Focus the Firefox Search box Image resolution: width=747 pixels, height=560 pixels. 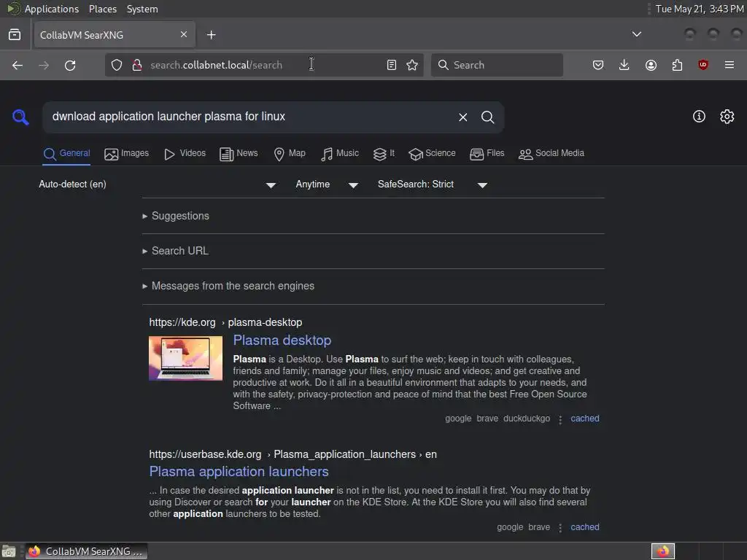(x=497, y=65)
